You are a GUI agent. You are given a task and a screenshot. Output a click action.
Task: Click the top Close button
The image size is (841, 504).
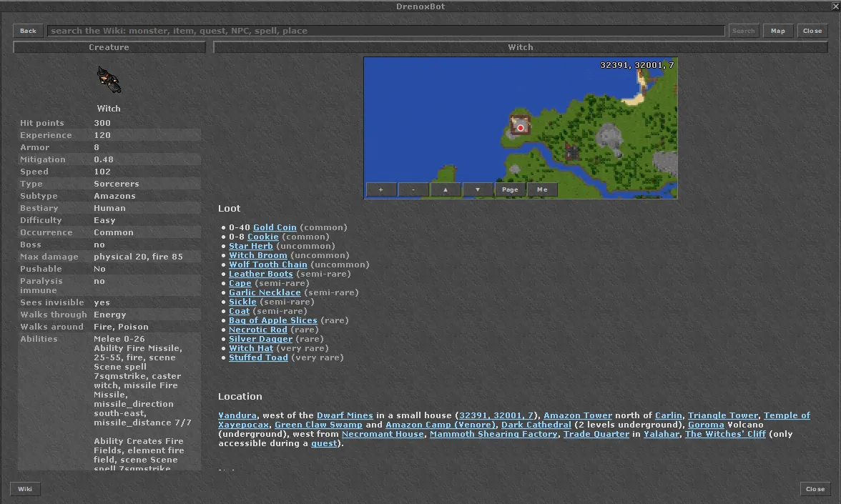point(812,31)
